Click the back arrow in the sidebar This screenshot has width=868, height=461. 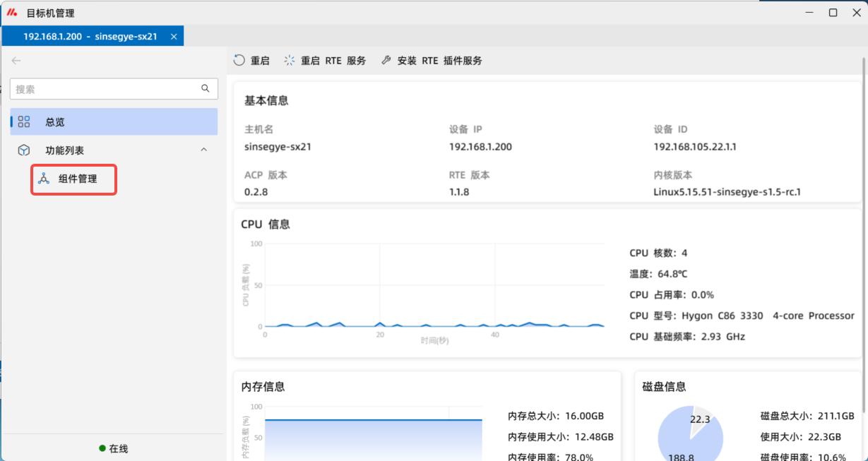16,61
